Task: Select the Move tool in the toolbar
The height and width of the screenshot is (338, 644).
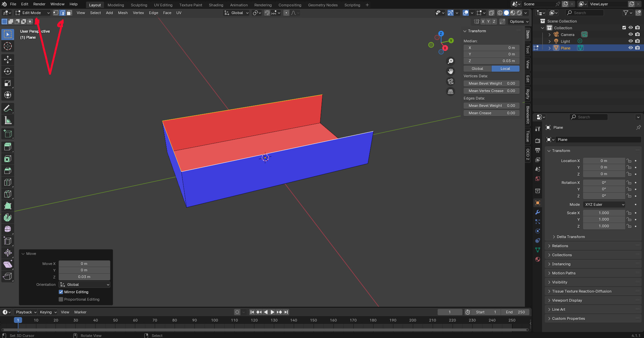Action: (8, 60)
